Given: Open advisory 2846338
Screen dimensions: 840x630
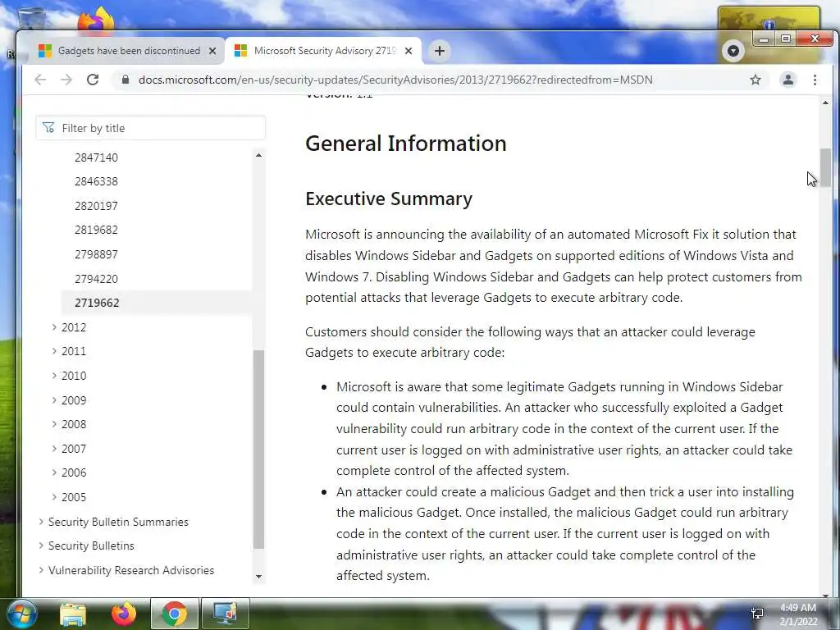Looking at the screenshot, I should 97,181.
